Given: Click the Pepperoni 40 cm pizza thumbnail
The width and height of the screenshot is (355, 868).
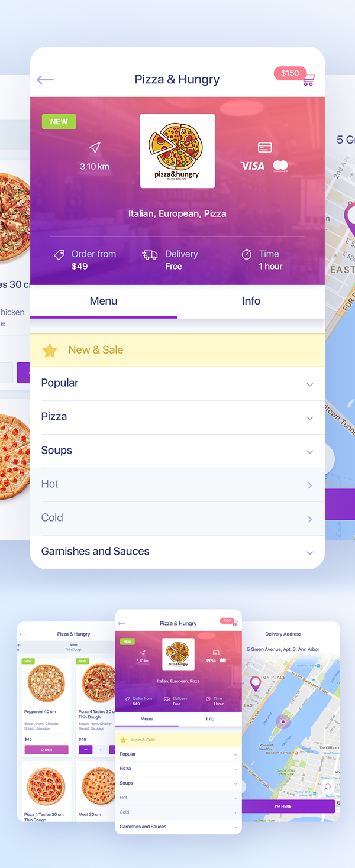Looking at the screenshot, I should point(46,682).
